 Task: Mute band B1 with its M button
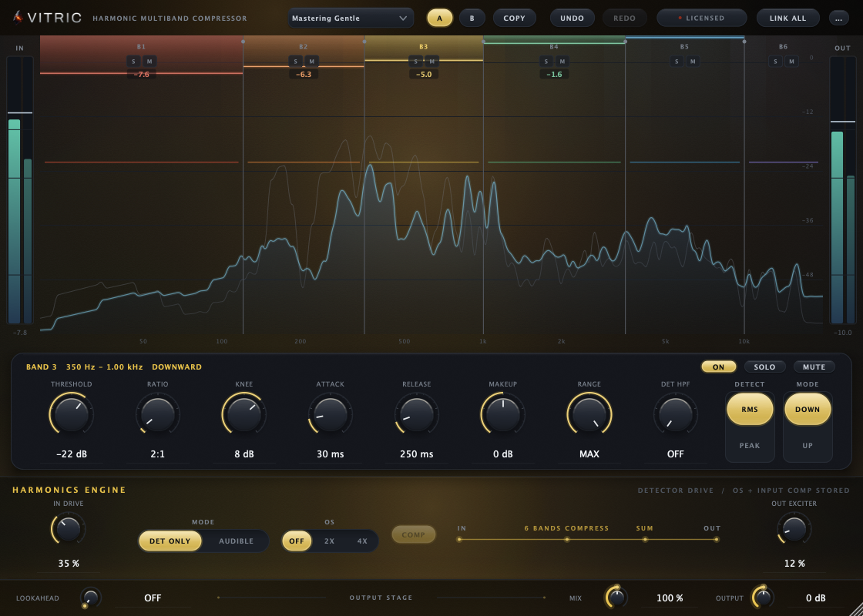[149, 61]
